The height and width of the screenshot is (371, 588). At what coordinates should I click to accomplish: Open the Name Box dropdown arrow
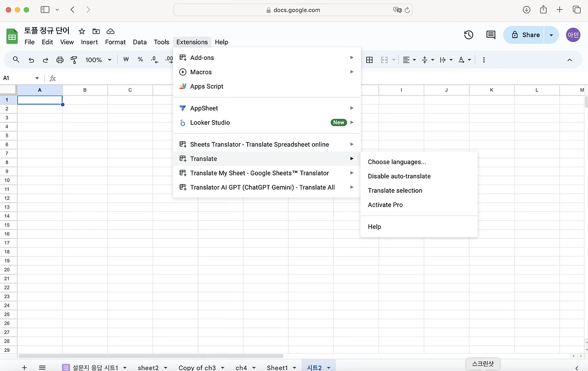coord(37,78)
